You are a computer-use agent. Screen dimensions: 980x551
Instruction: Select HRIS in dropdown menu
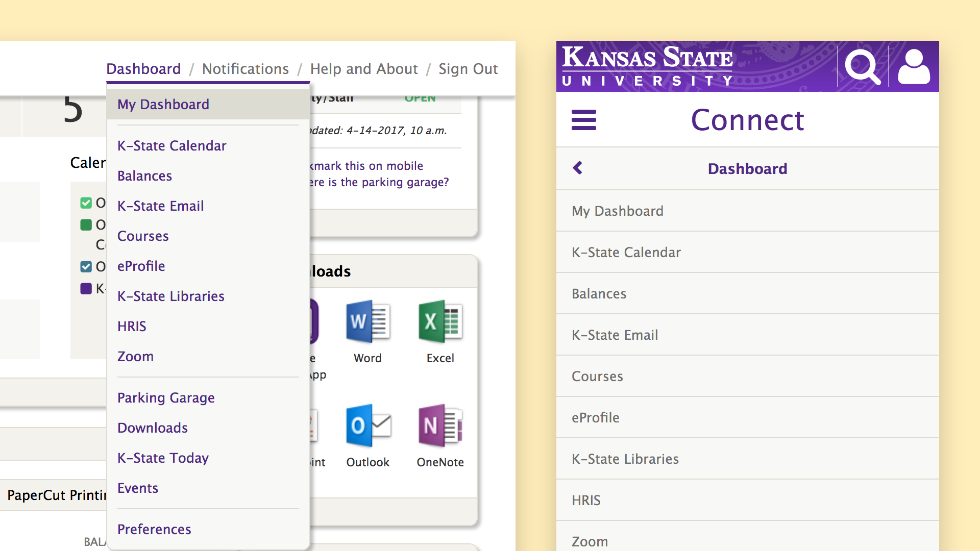coord(208,327)
